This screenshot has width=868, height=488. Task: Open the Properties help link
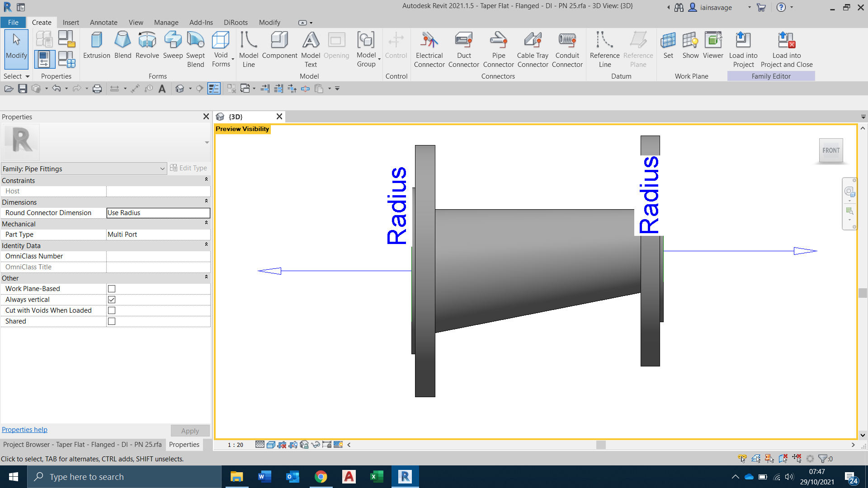[x=24, y=429]
